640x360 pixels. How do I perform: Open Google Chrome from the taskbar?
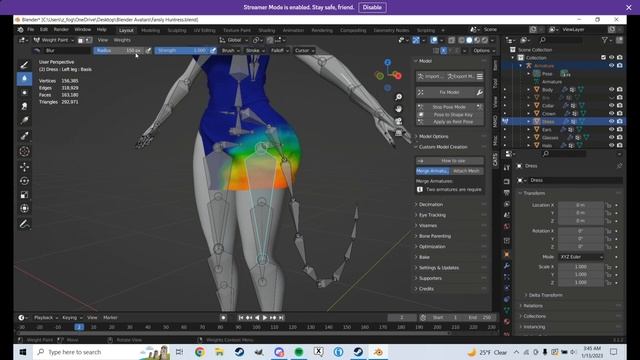point(200,352)
